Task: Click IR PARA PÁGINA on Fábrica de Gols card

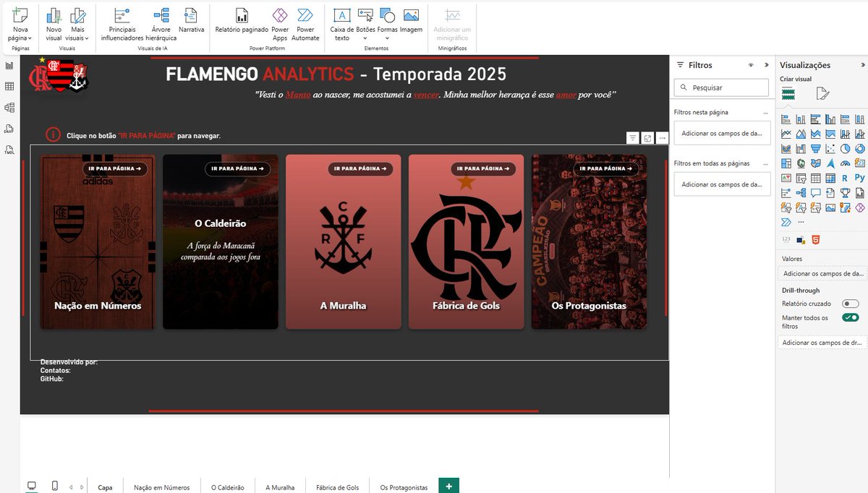Action: (484, 168)
